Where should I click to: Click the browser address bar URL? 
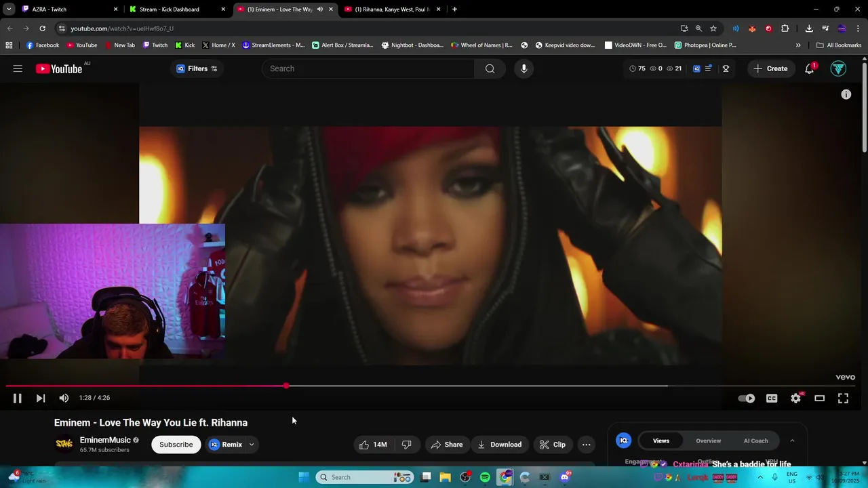pos(122,28)
